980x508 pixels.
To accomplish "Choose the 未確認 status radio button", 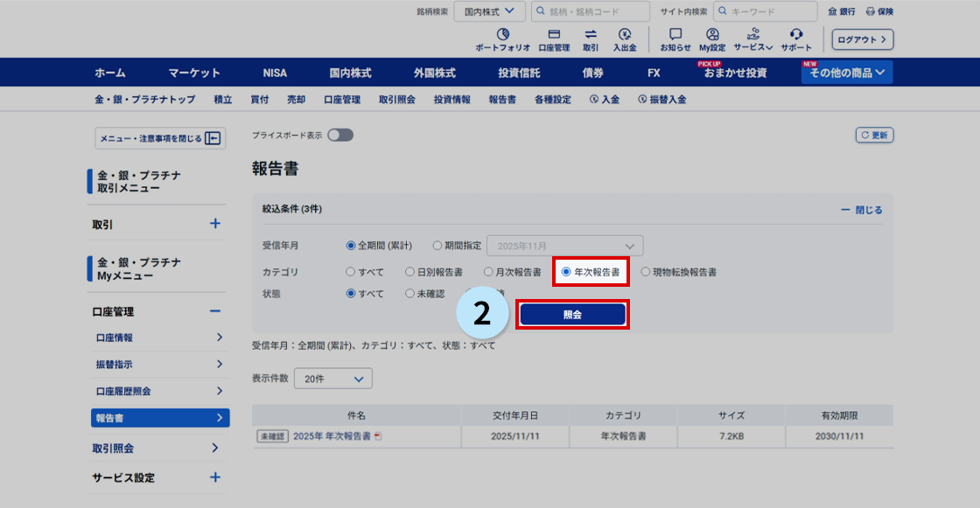I will pyautogui.click(x=409, y=294).
